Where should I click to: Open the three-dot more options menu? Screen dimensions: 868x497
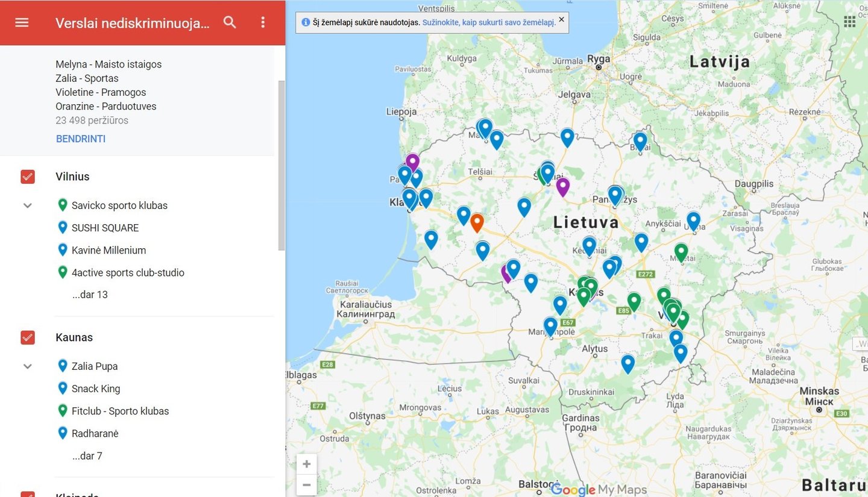(x=262, y=22)
